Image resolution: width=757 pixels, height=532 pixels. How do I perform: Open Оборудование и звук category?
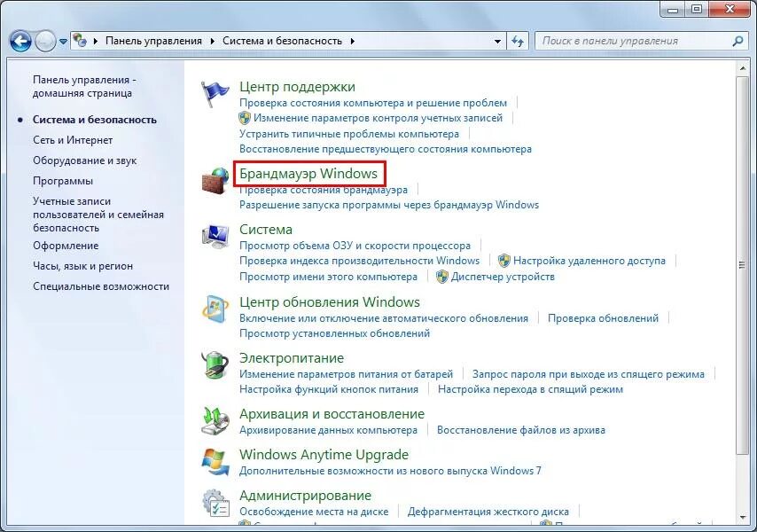tap(84, 160)
